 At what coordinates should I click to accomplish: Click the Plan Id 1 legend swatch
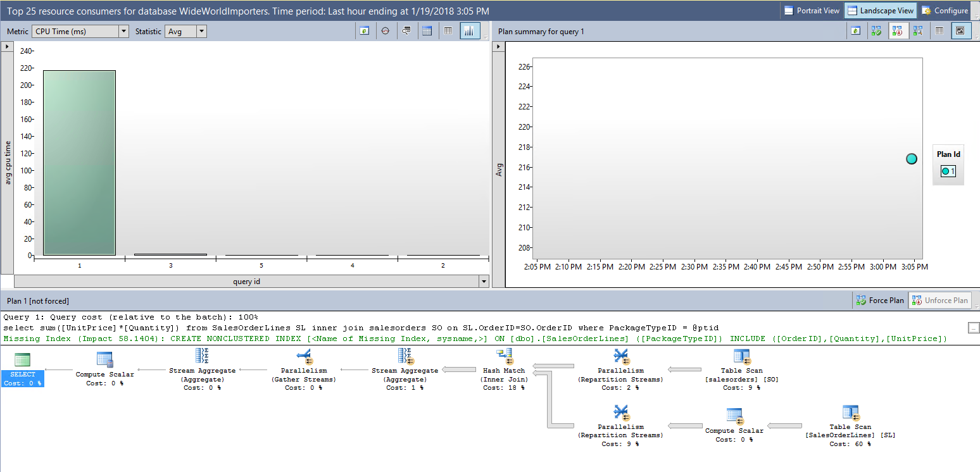pos(948,171)
